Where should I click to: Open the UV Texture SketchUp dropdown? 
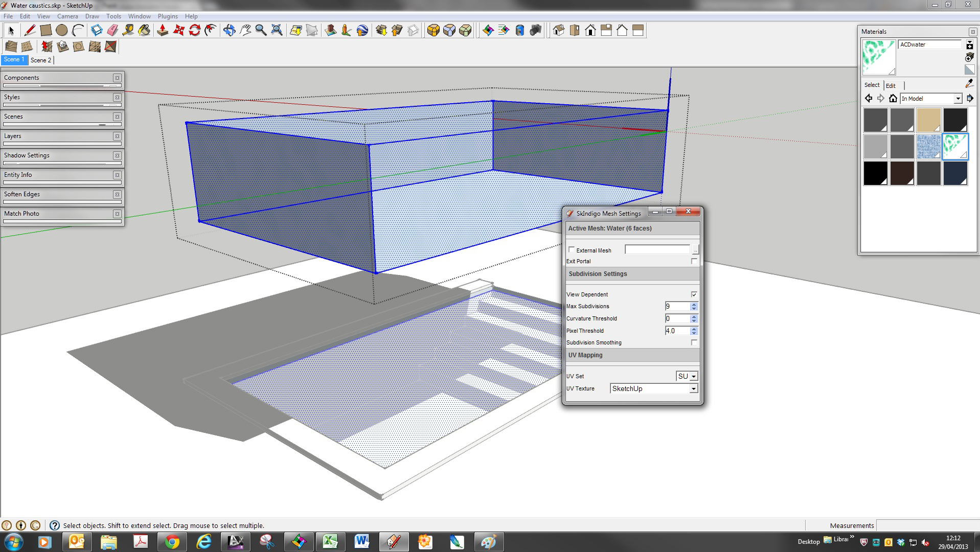(654, 388)
